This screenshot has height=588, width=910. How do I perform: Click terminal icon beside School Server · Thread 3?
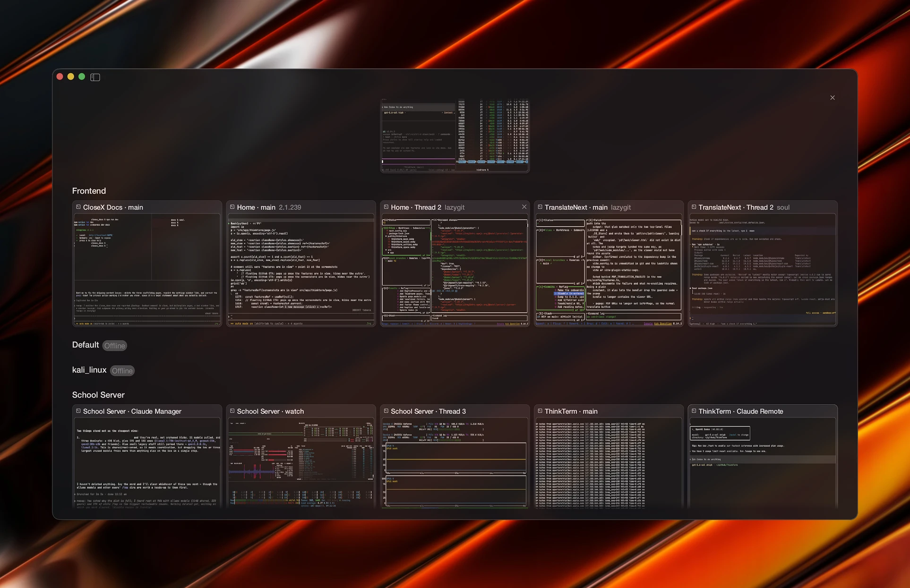pos(386,411)
